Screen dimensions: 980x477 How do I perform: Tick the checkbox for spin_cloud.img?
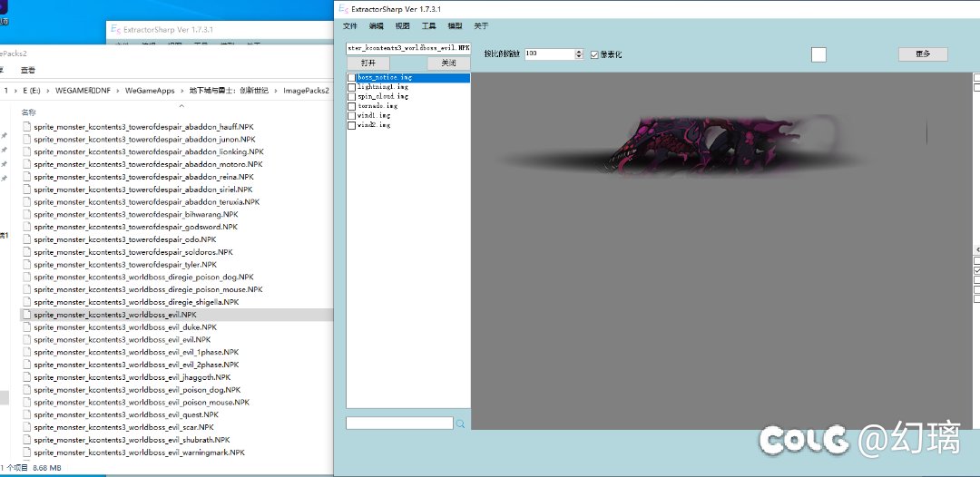352,97
